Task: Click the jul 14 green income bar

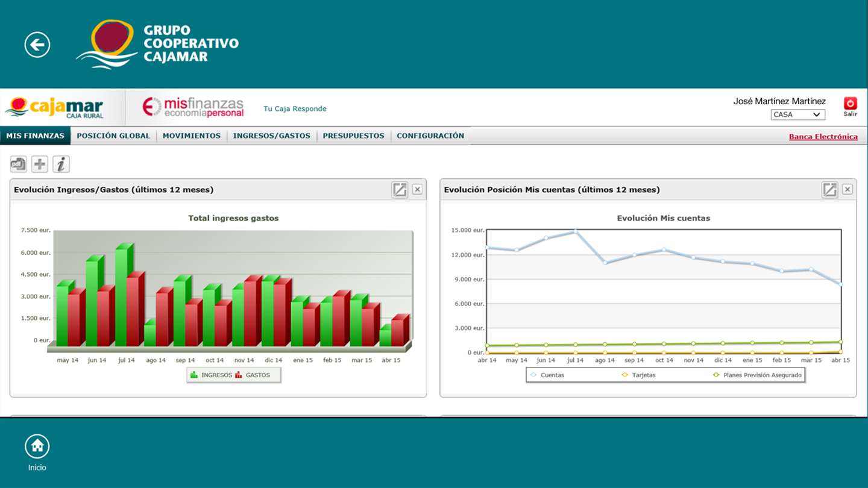Action: 121,298
